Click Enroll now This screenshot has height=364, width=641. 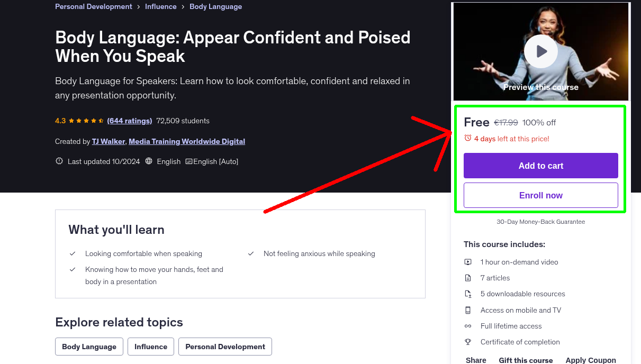(540, 195)
